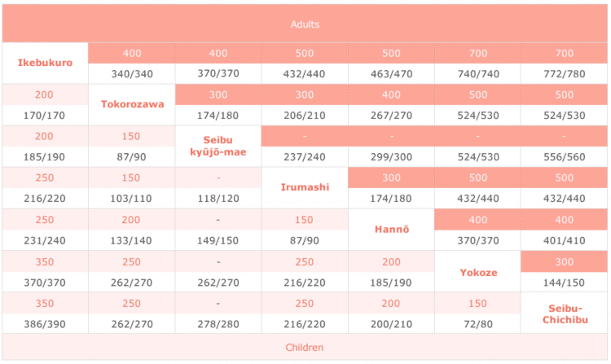
Task: Click the Adults header banner
Action: click(305, 24)
